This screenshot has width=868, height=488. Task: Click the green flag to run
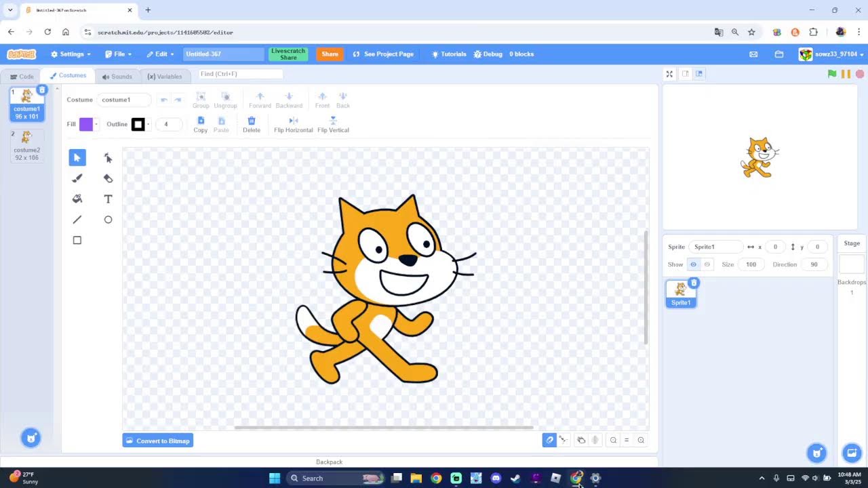coord(832,74)
